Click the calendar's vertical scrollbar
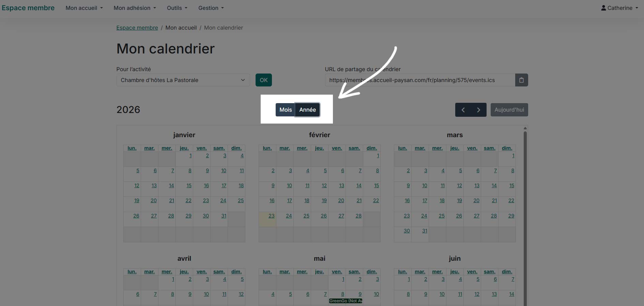644x306 pixels. click(x=525, y=204)
